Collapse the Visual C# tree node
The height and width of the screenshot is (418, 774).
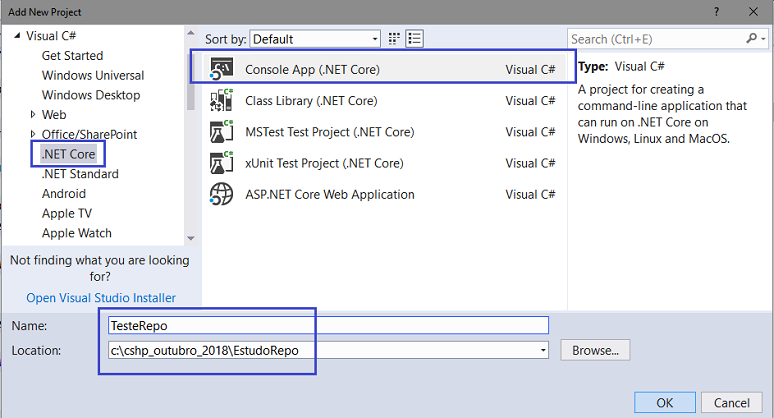tap(17, 36)
